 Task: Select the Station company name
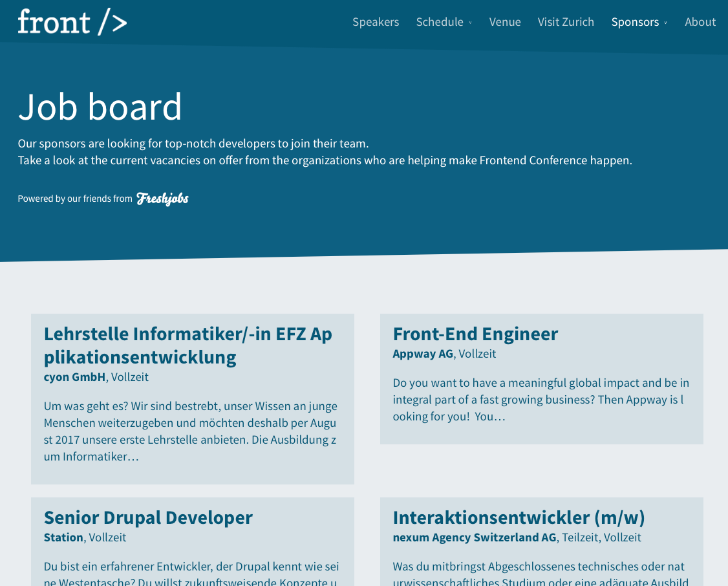63,537
